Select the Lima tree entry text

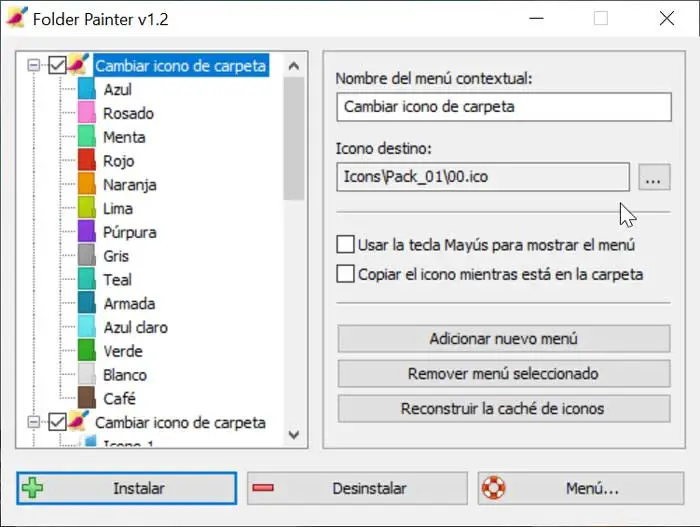pyautogui.click(x=118, y=209)
